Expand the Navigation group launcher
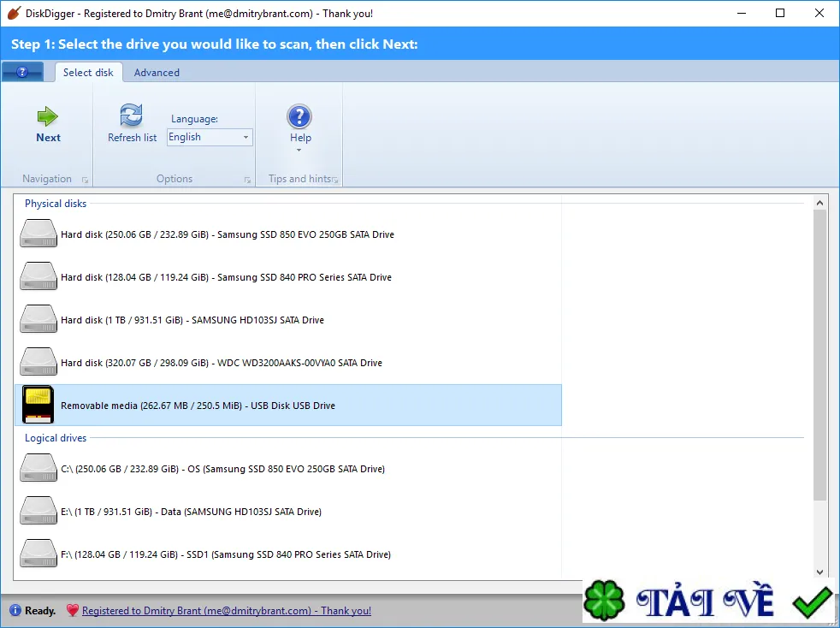 [x=86, y=180]
